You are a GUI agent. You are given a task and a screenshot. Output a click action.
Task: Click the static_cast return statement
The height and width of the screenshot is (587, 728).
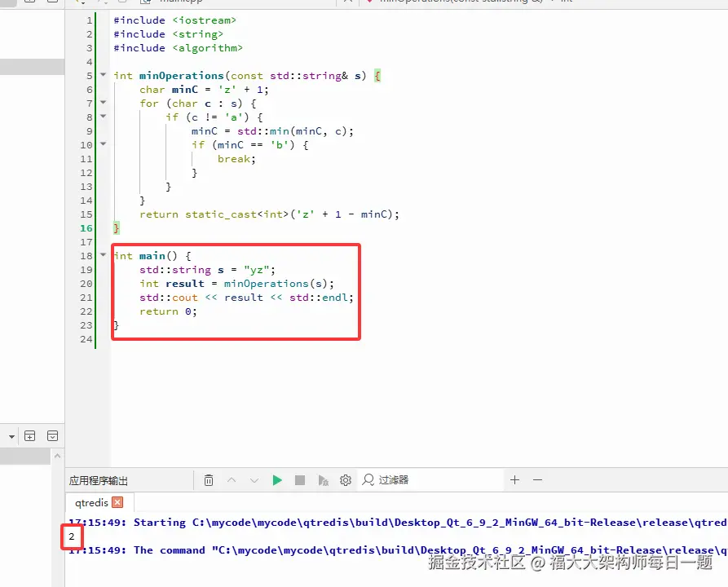(x=269, y=214)
